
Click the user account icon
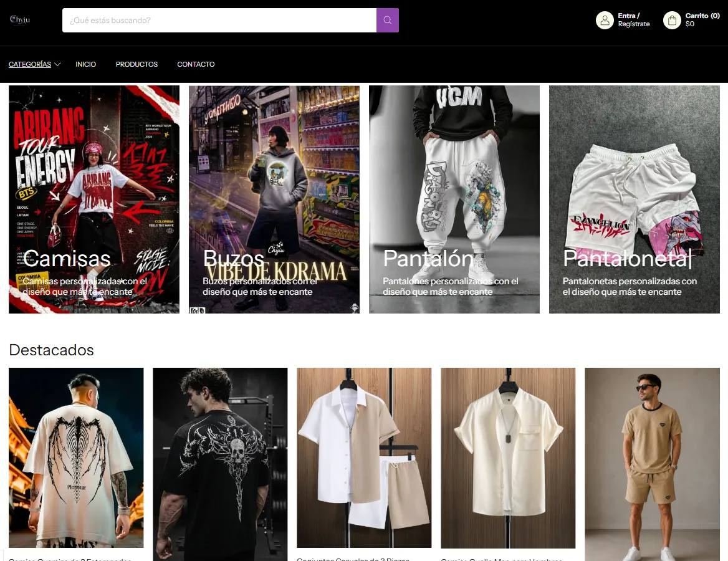[x=605, y=21]
